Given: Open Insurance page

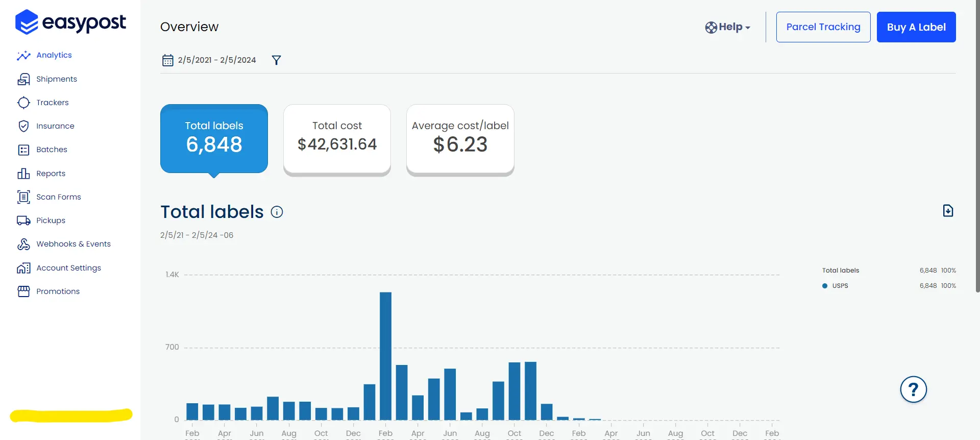Looking at the screenshot, I should click(55, 126).
